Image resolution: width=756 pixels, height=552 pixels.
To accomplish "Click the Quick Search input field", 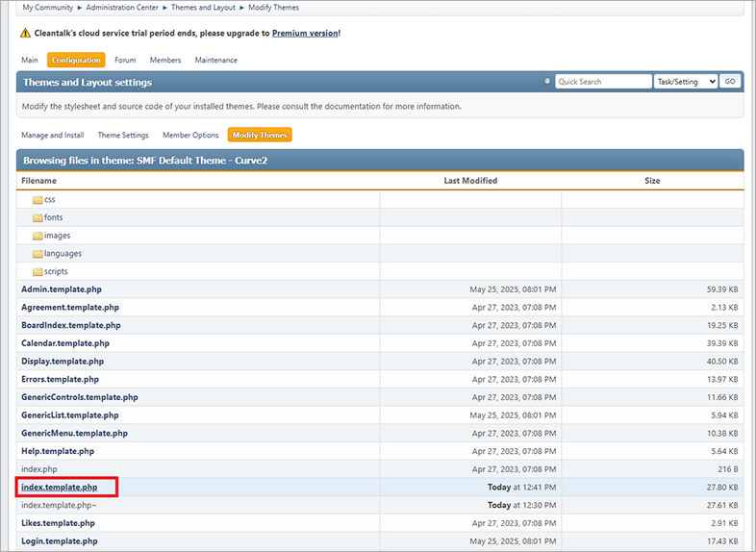I will pyautogui.click(x=603, y=82).
